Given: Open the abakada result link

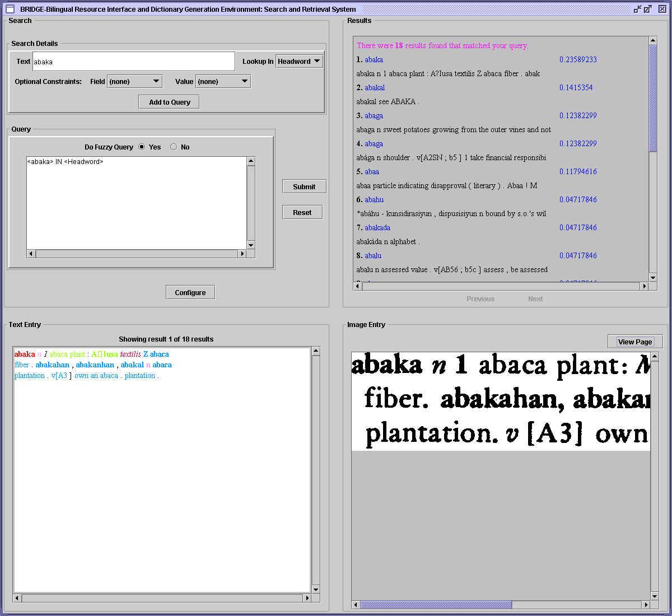Looking at the screenshot, I should click(377, 227).
